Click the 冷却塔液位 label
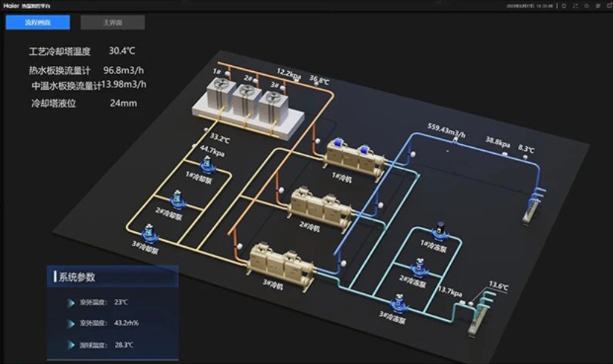This screenshot has height=364, width=613. tap(53, 104)
